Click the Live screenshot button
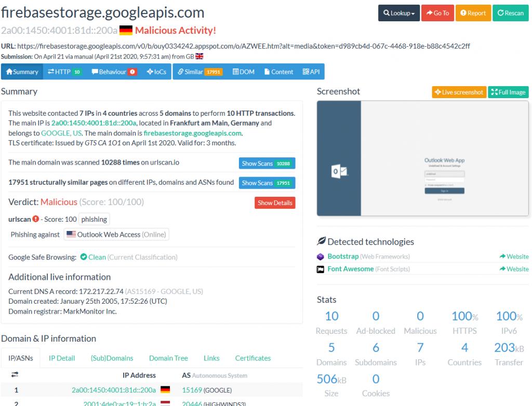The image size is (532, 406). pyautogui.click(x=459, y=92)
